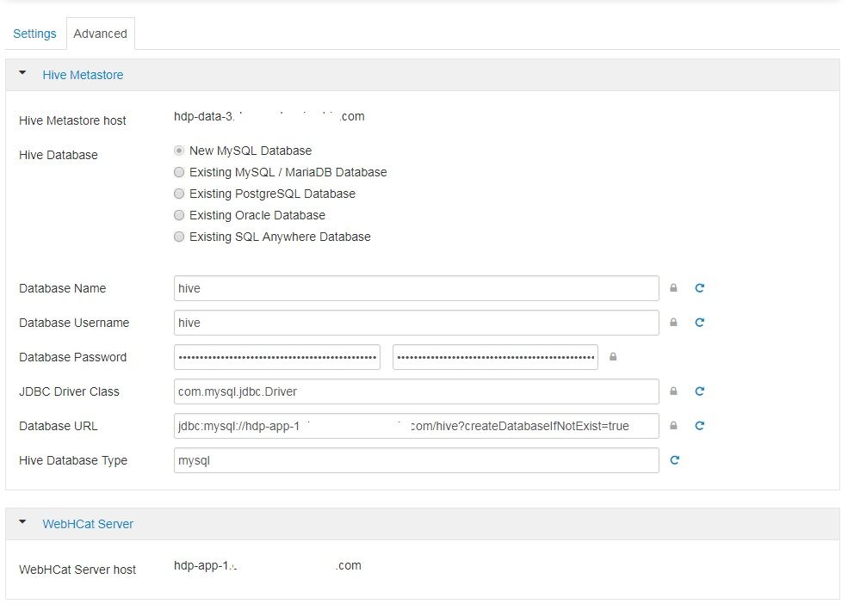Click lock icon beside Database Name field
The width and height of the screenshot is (848, 616).
click(x=673, y=288)
